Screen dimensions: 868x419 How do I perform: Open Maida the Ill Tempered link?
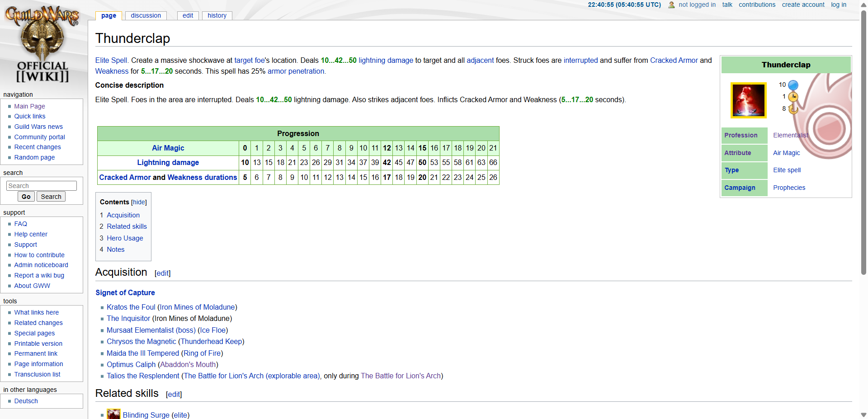tap(143, 353)
